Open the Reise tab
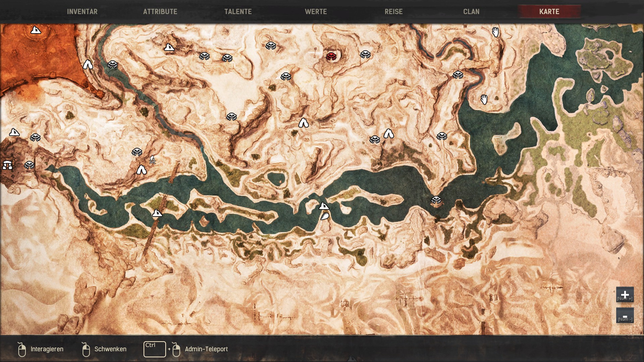Viewport: 644px width, 362px height. point(393,11)
